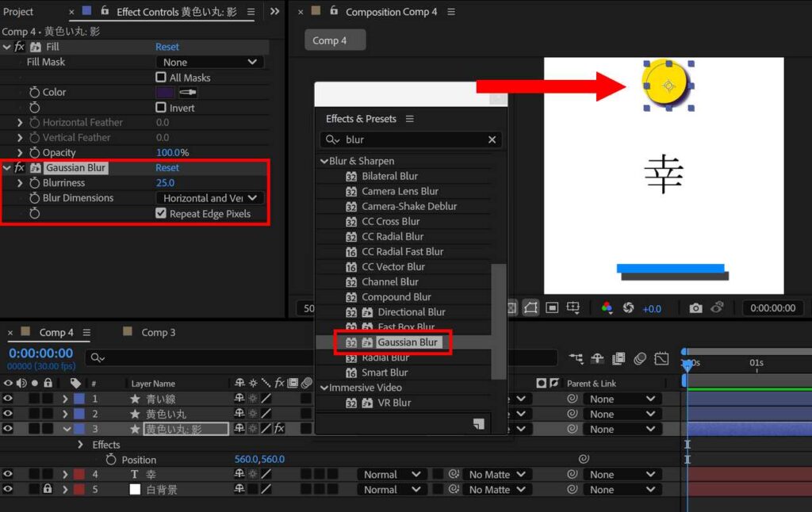
Task: Toggle the Gaussian Blur fx switch
Action: 20,167
